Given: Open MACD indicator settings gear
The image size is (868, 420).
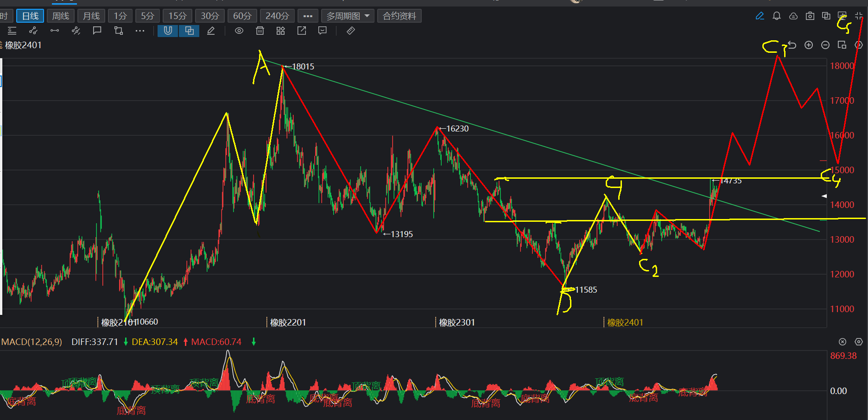Looking at the screenshot, I should point(859,342).
